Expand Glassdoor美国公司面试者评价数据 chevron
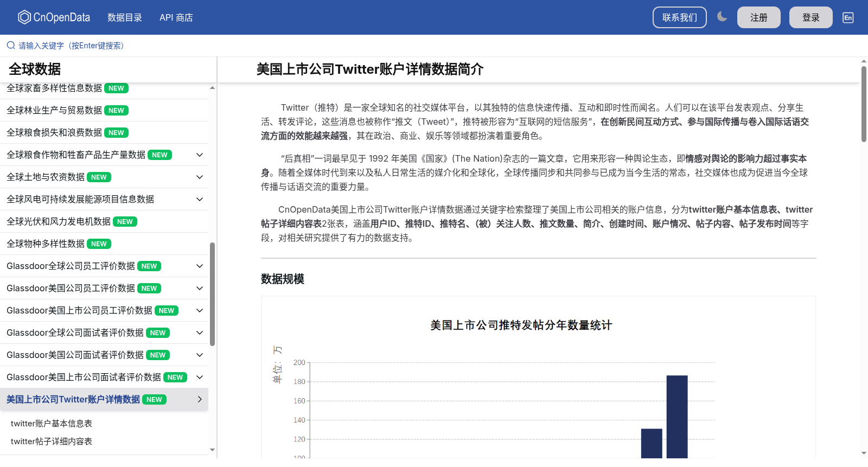 [x=200, y=355]
